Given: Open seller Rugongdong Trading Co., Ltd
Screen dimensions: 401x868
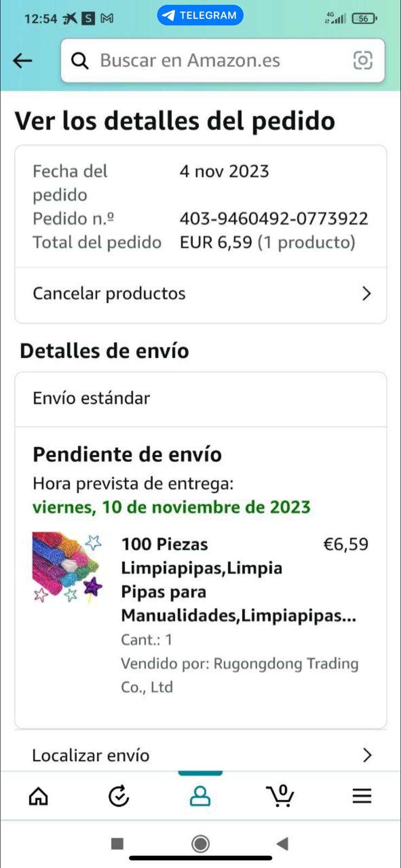Looking at the screenshot, I should (x=240, y=675).
